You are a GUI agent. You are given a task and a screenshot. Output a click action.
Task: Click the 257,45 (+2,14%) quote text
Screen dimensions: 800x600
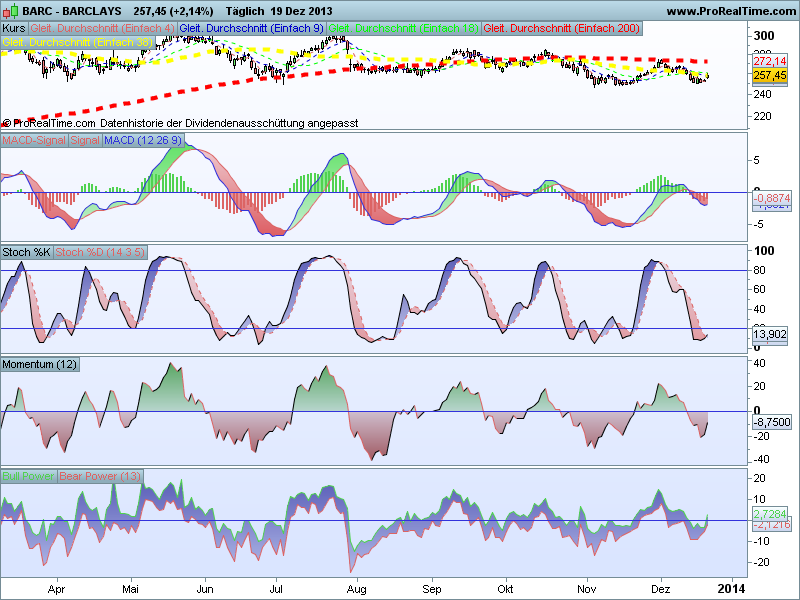(173, 11)
